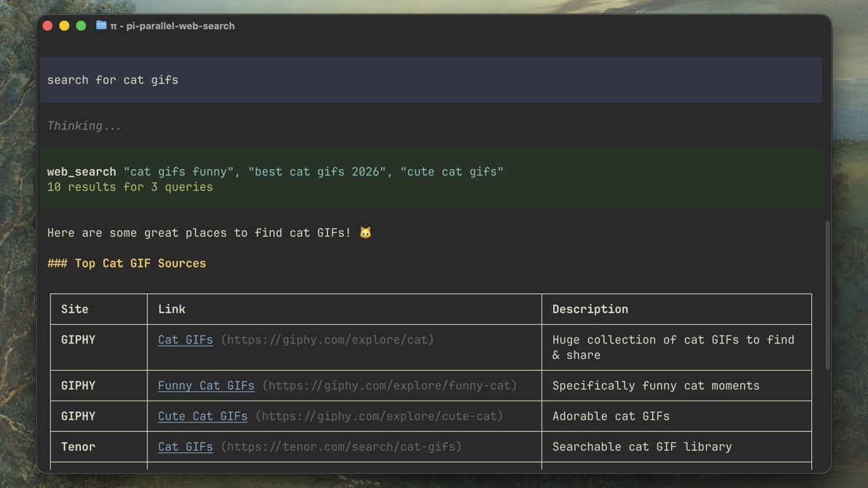This screenshot has width=868, height=488.
Task: Click the folder icon in the title bar
Action: pos(101,25)
